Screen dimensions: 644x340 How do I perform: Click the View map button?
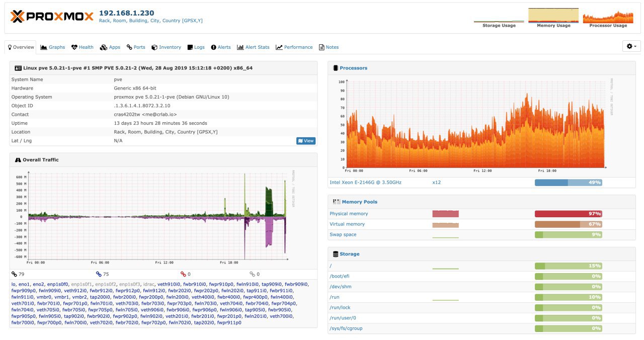306,141
